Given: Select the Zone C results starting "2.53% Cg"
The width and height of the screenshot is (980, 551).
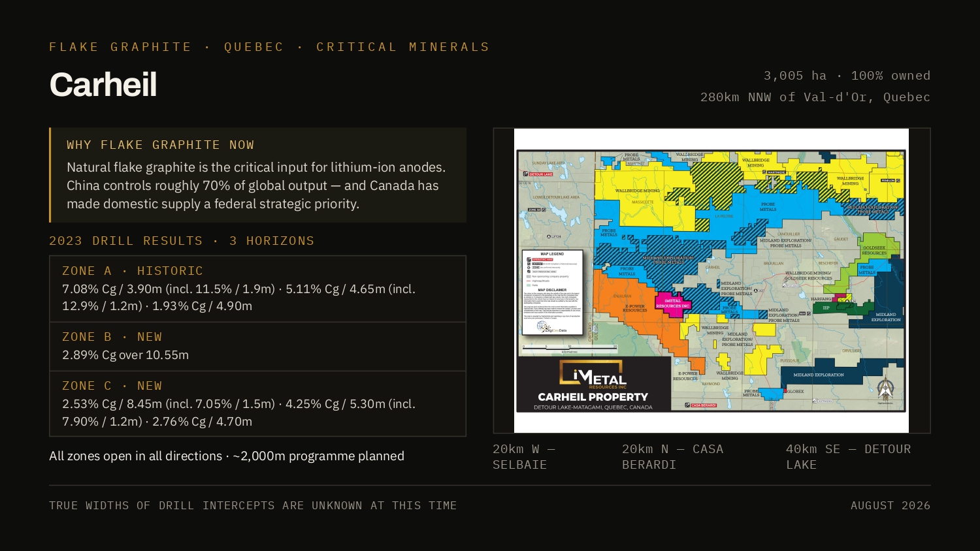Looking at the screenshot, I should pyautogui.click(x=239, y=413).
